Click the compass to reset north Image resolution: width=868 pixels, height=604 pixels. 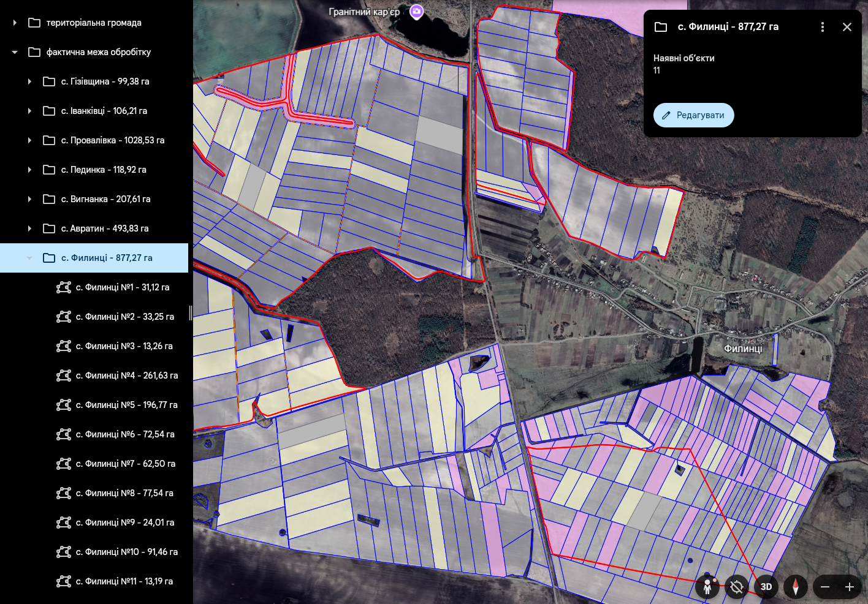click(796, 587)
